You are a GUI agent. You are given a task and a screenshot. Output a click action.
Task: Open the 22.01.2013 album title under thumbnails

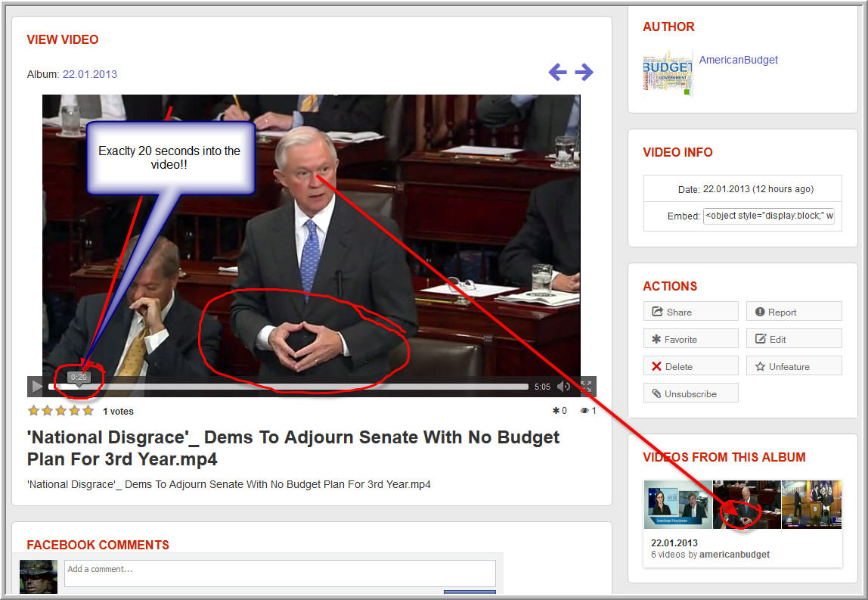coord(674,543)
